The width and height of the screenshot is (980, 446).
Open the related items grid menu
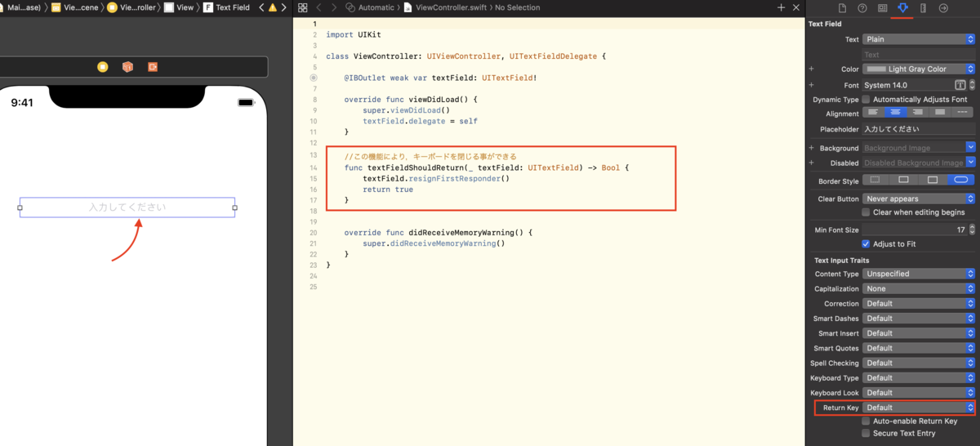[x=302, y=7]
